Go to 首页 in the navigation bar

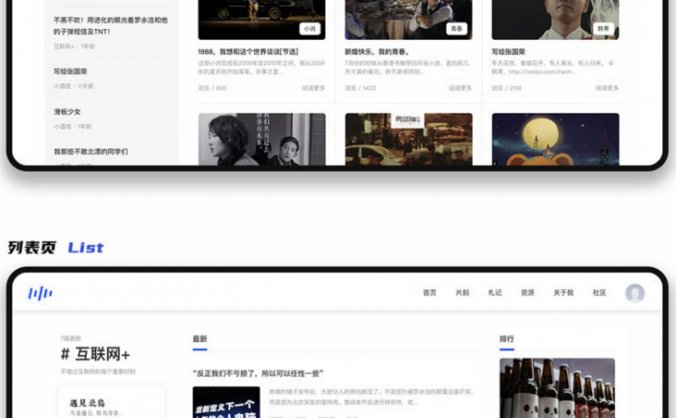[429, 293]
